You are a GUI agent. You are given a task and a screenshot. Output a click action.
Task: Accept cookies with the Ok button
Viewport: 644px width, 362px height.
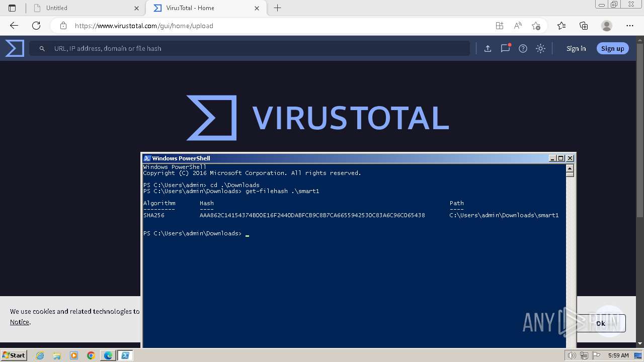601,323
